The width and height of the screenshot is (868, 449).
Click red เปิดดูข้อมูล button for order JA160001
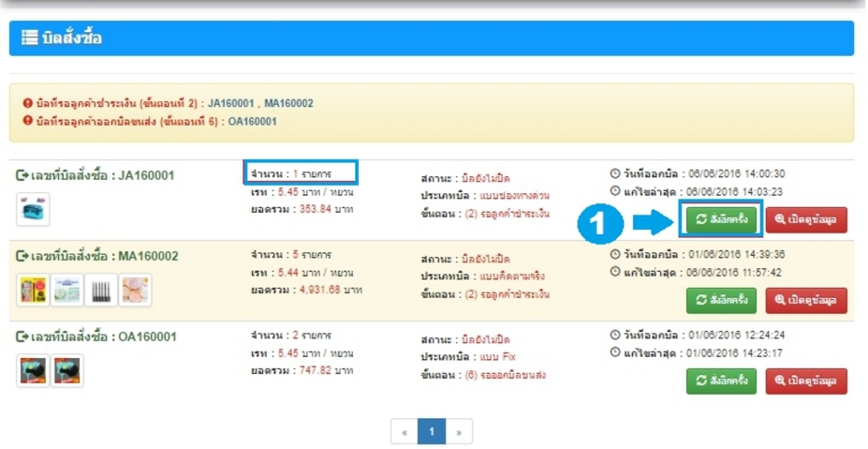coord(806,220)
